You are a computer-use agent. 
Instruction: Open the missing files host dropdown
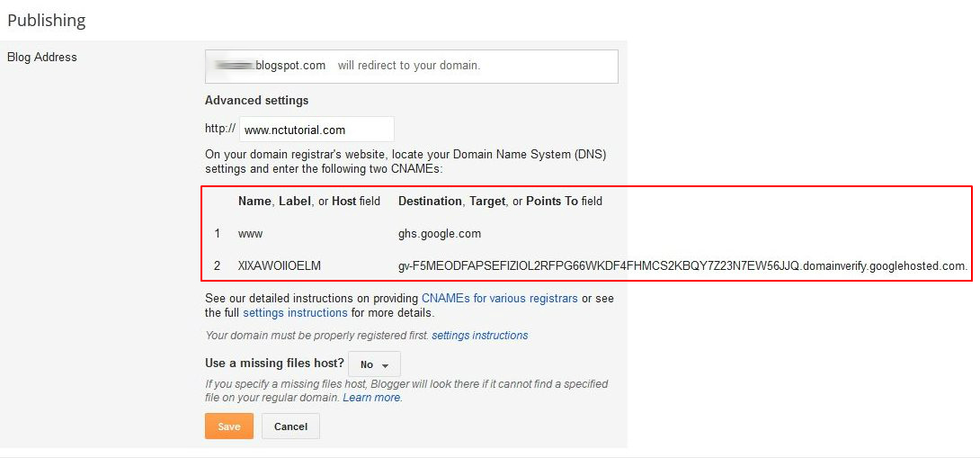(374, 364)
